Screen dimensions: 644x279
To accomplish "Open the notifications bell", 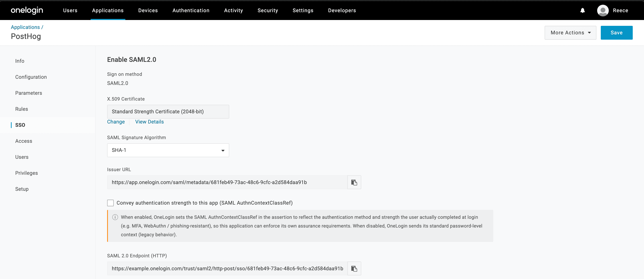I will click(582, 10).
